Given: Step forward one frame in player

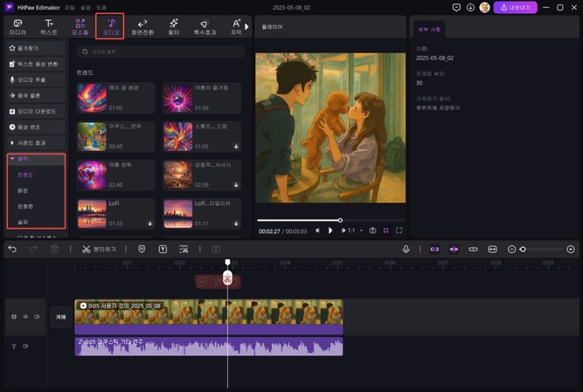Looking at the screenshot, I should point(343,230).
